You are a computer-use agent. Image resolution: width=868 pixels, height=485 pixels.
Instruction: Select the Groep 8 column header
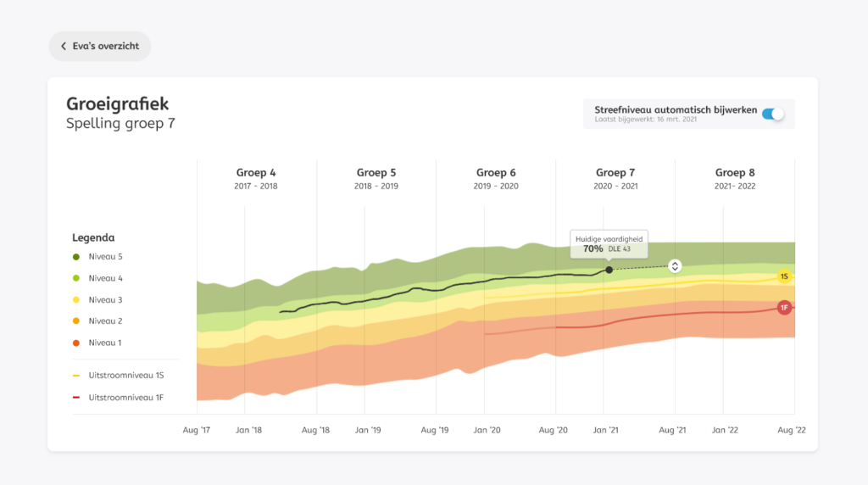[x=734, y=178]
